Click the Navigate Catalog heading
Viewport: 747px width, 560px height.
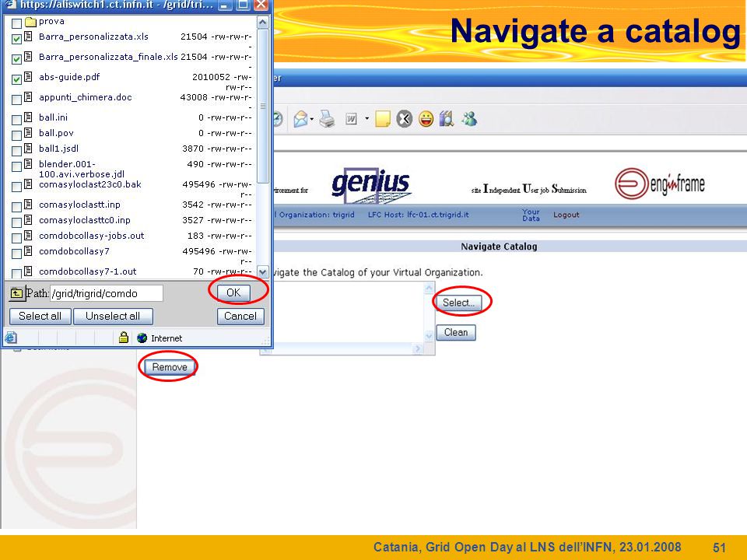tap(499, 247)
